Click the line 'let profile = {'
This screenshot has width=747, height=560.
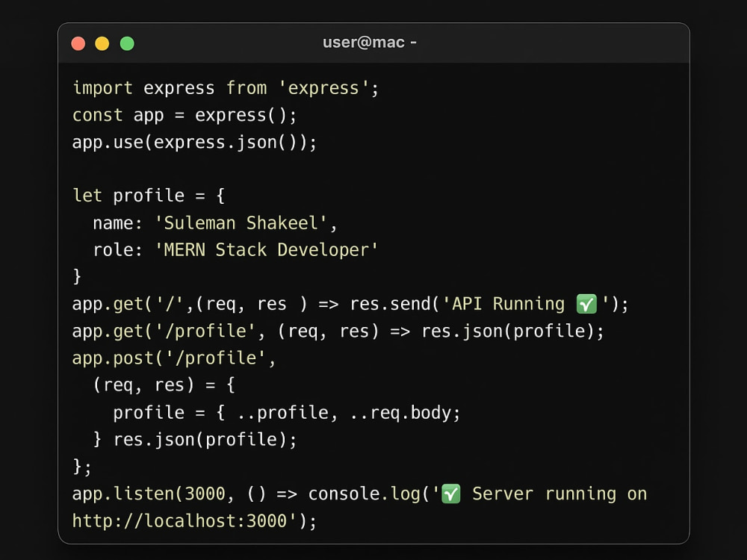click(149, 196)
